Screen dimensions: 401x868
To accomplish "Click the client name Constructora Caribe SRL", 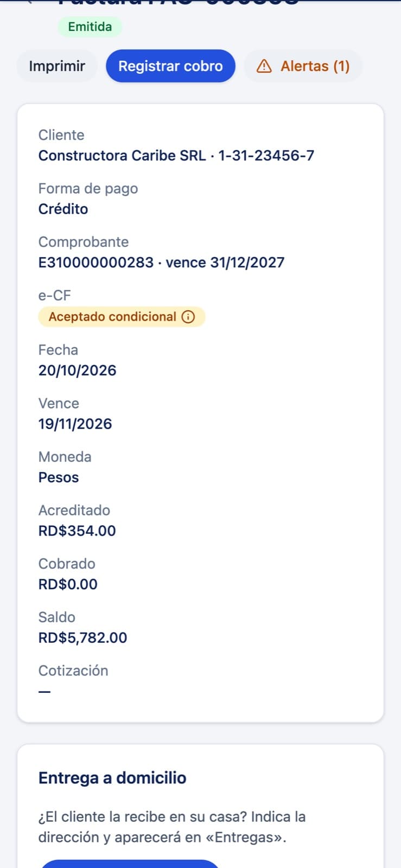I will (122, 156).
